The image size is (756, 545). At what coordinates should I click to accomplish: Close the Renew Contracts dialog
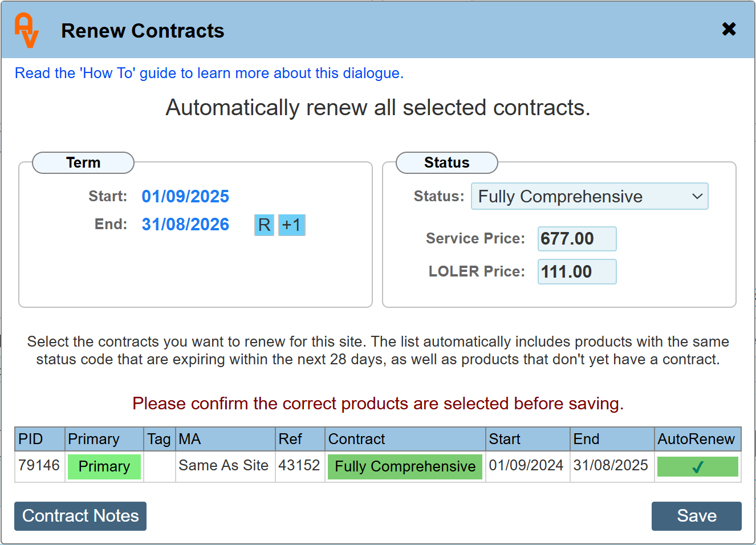click(729, 29)
